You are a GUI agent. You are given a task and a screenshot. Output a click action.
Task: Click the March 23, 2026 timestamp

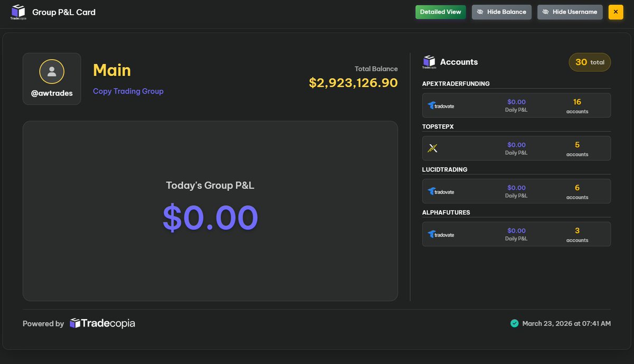pos(566,323)
